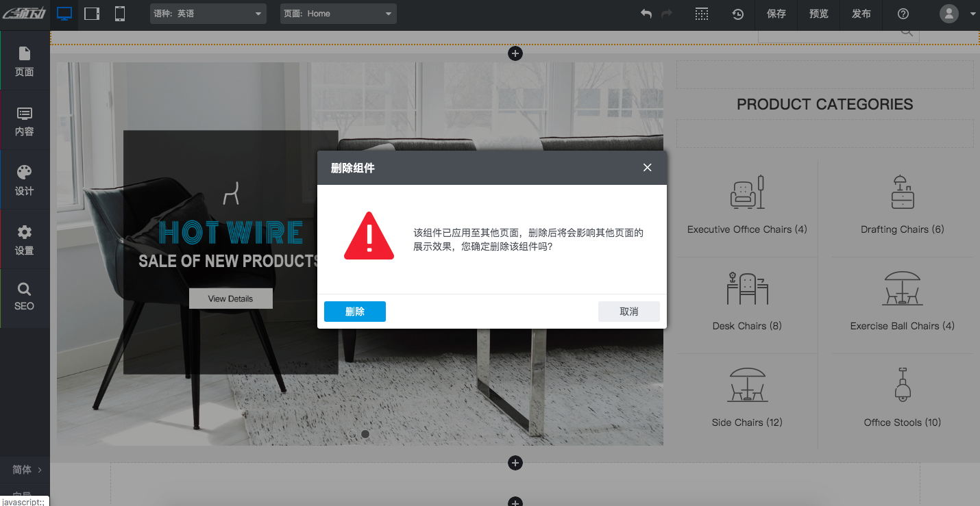Open the 设计 design panel in sidebar
Viewport: 980px width, 506px height.
[25, 179]
